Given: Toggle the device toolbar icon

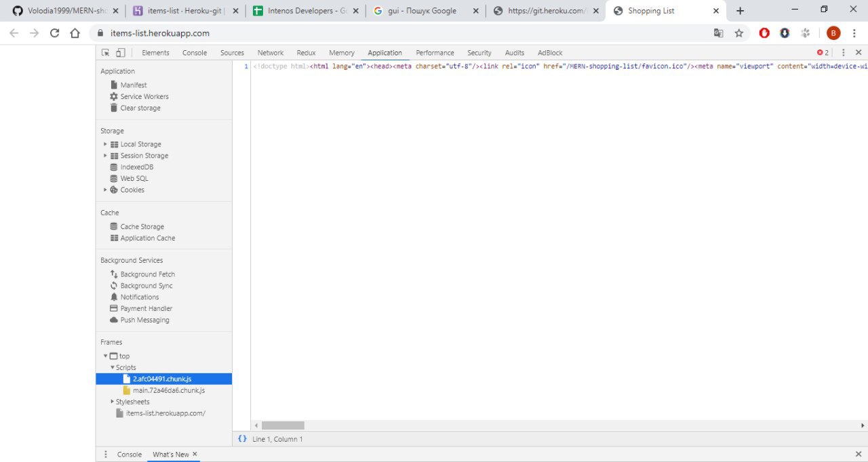Looking at the screenshot, I should [120, 53].
